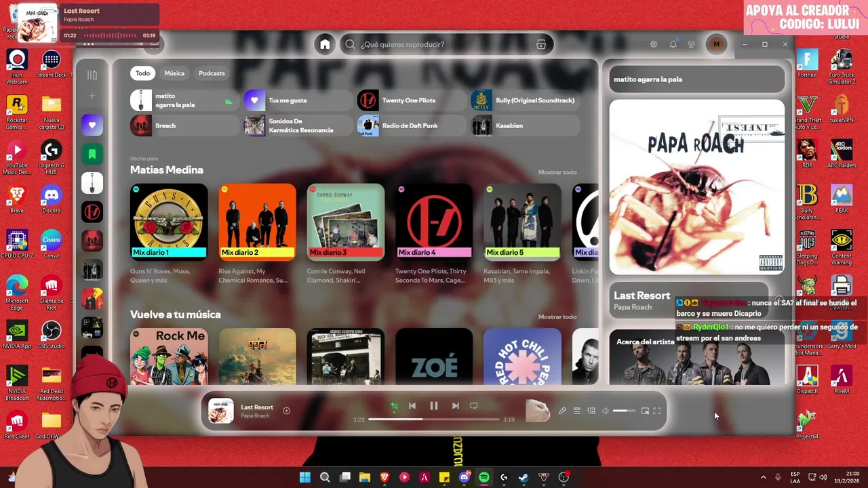Open Spotify settings gear icon
This screenshot has height=488, width=868.
tap(654, 44)
